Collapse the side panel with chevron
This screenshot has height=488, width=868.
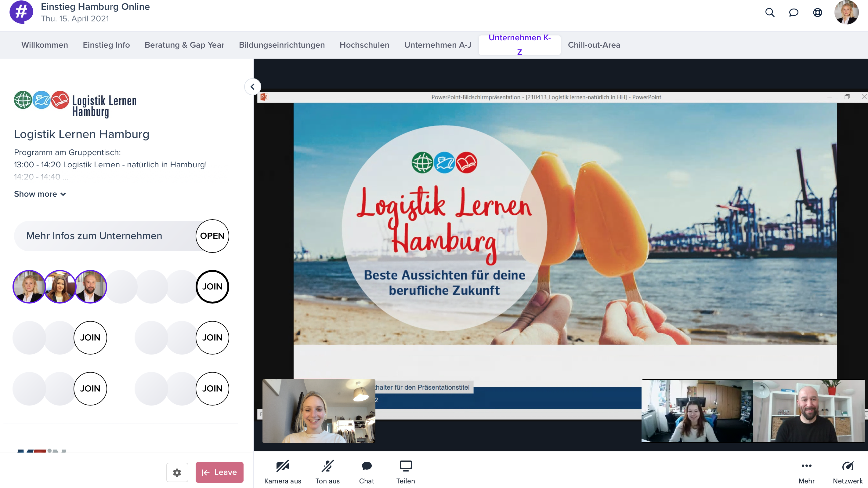click(252, 87)
